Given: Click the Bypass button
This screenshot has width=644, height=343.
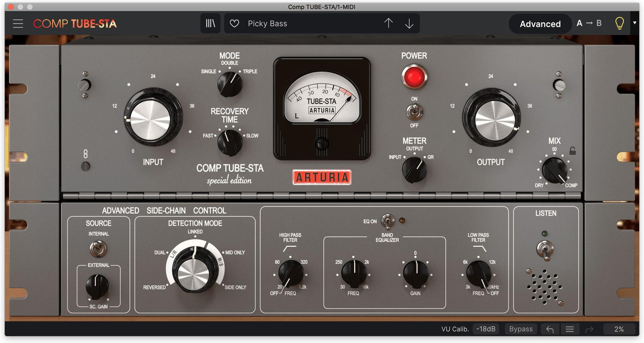Looking at the screenshot, I should click(521, 329).
